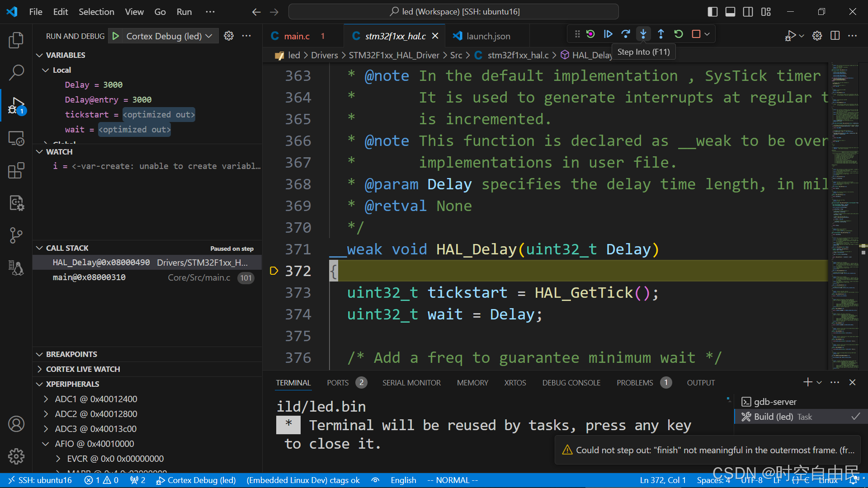Expand the CORTEX LIVE WATCH section
Viewport: 868px width, 488px height.
pyautogui.click(x=83, y=369)
